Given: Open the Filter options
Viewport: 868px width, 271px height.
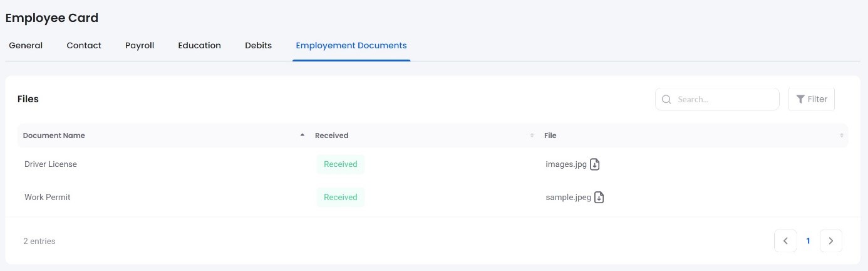Looking at the screenshot, I should point(811,99).
